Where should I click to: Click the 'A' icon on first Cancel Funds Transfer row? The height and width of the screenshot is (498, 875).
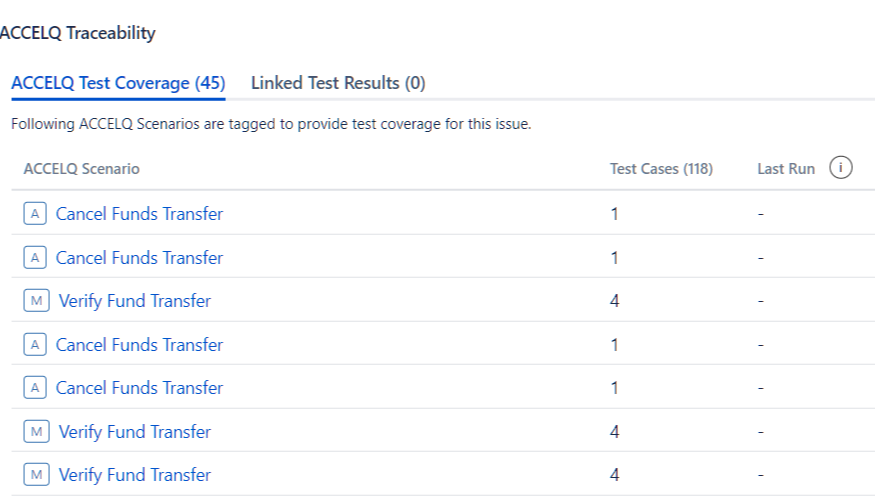[x=36, y=214]
